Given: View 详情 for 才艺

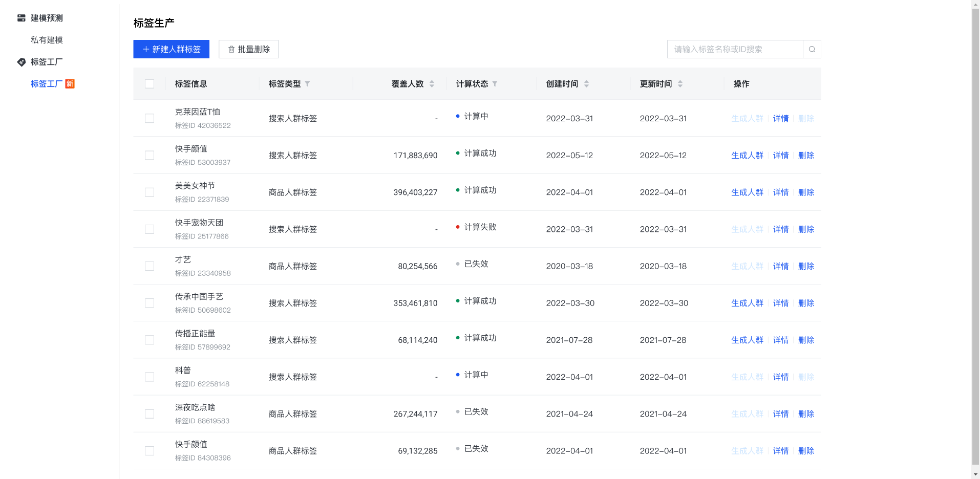Looking at the screenshot, I should coord(781,266).
